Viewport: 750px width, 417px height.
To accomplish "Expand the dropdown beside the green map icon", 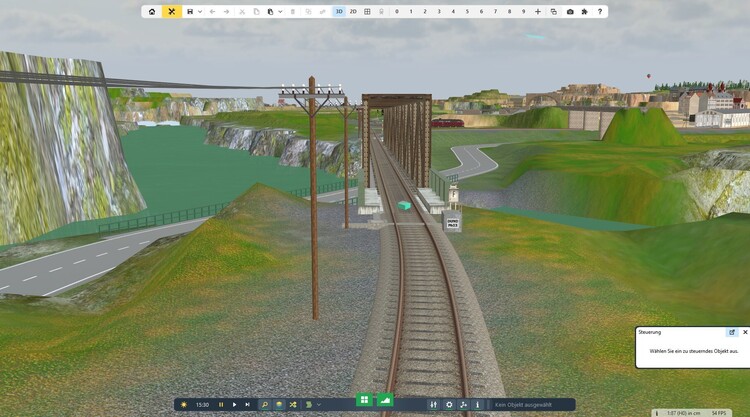I will (319, 405).
